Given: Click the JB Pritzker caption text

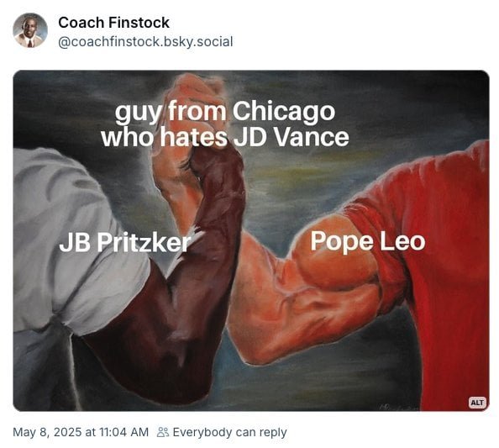Looking at the screenshot, I should pos(125,242).
